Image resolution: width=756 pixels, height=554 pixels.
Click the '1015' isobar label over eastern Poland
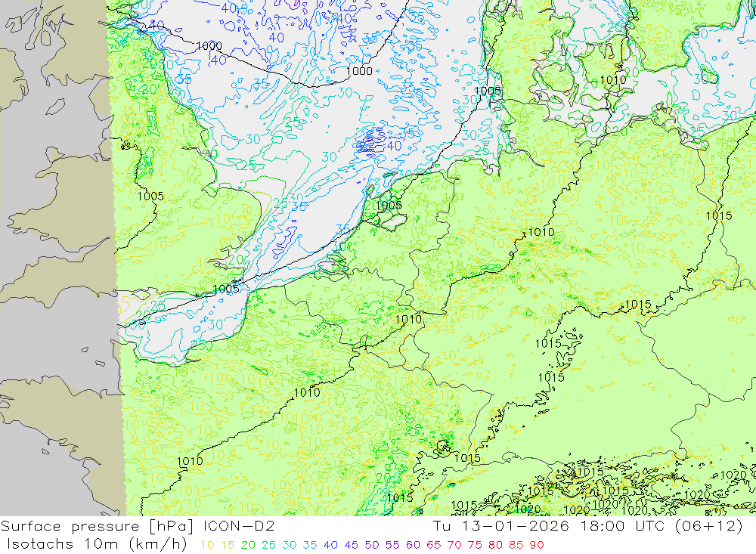click(x=719, y=216)
